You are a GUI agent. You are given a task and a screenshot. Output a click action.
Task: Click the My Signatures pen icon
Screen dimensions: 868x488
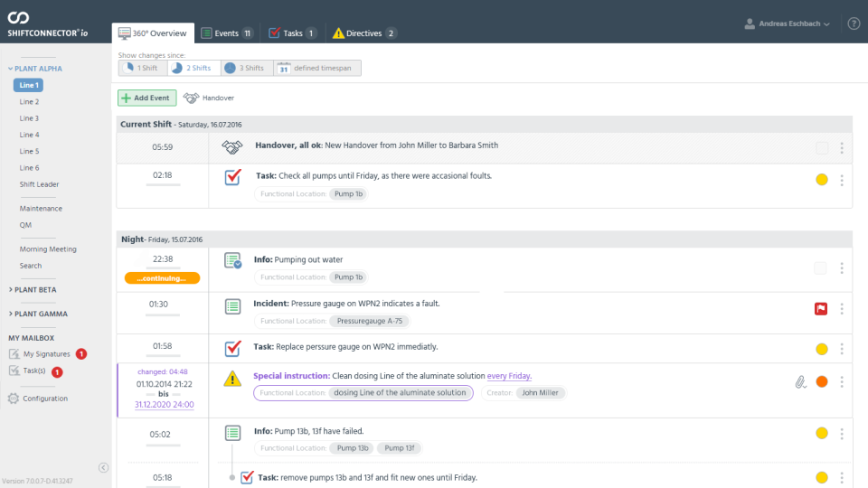point(14,353)
